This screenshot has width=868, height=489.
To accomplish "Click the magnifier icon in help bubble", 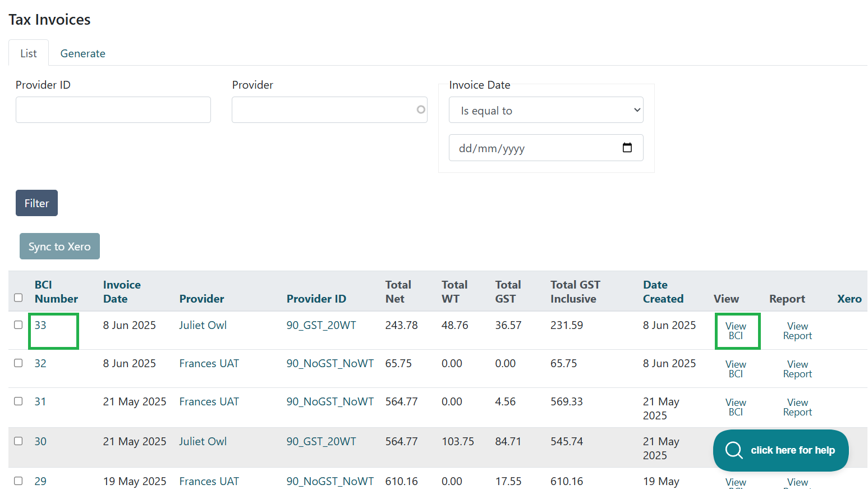I will click(734, 450).
